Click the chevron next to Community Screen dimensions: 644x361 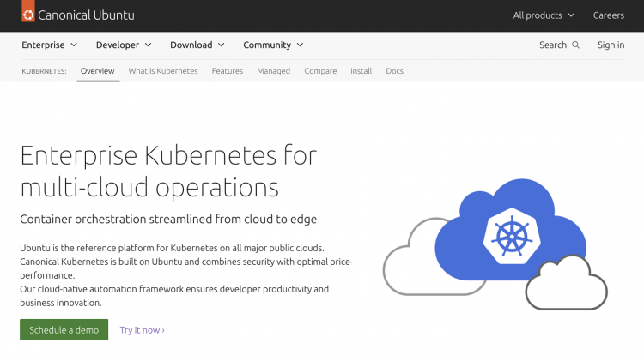click(300, 45)
